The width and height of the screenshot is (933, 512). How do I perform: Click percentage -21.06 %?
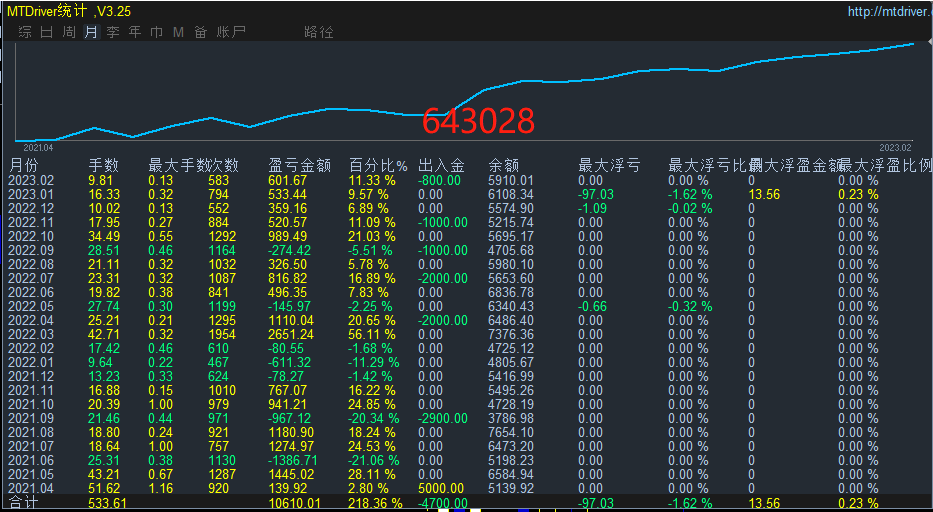point(374,460)
